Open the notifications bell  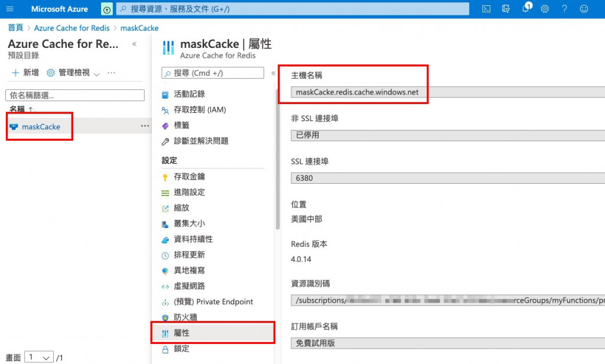click(526, 8)
